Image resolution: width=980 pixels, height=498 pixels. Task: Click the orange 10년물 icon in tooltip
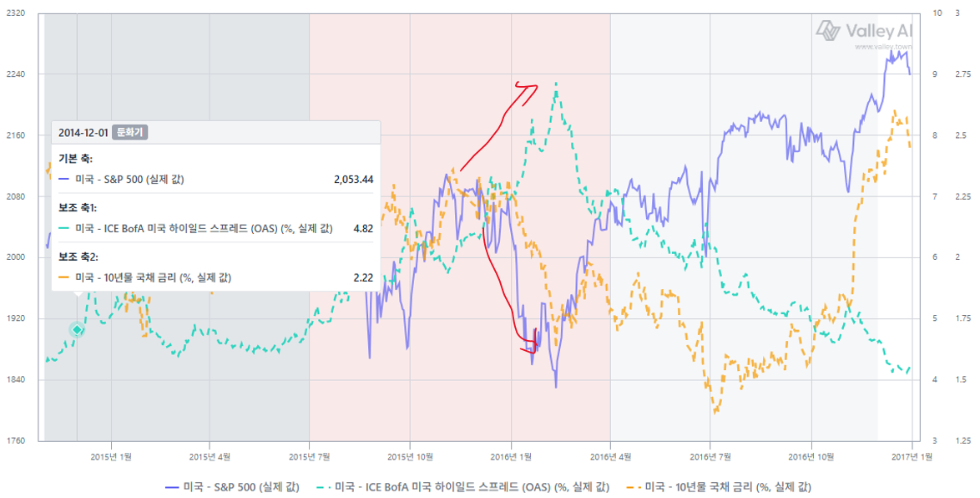coord(63,277)
